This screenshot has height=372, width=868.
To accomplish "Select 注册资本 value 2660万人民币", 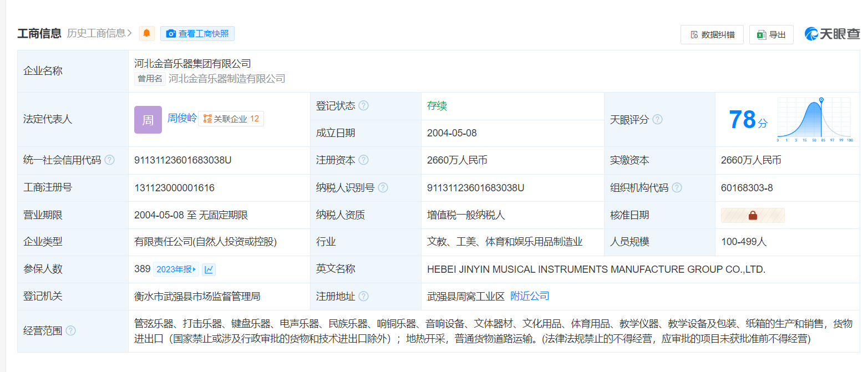I will coord(458,160).
